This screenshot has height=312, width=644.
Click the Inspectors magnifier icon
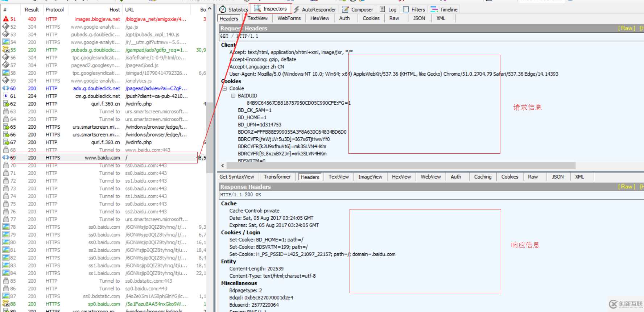[257, 8]
